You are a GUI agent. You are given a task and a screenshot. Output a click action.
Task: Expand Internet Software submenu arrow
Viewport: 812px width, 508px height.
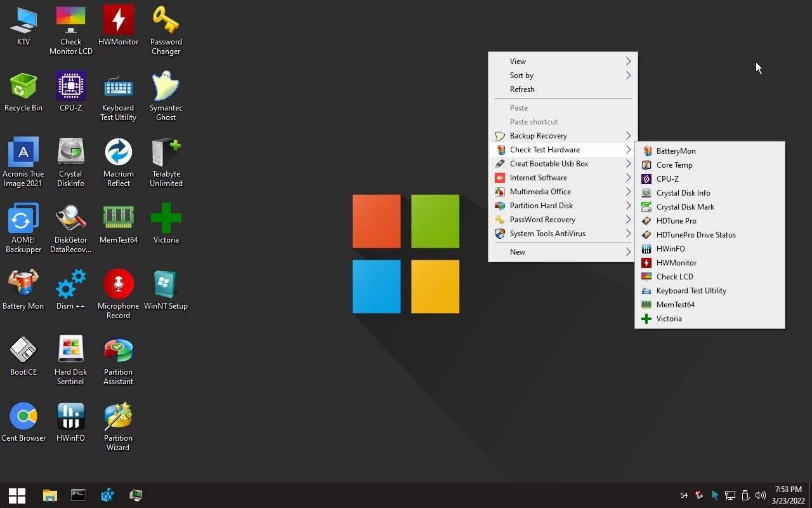[x=628, y=178]
